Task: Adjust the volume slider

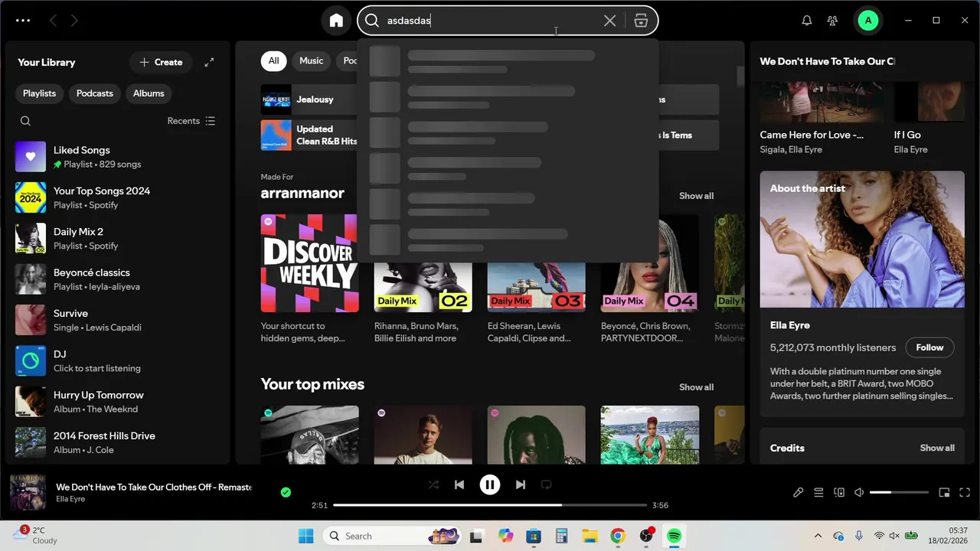Action: [x=900, y=493]
